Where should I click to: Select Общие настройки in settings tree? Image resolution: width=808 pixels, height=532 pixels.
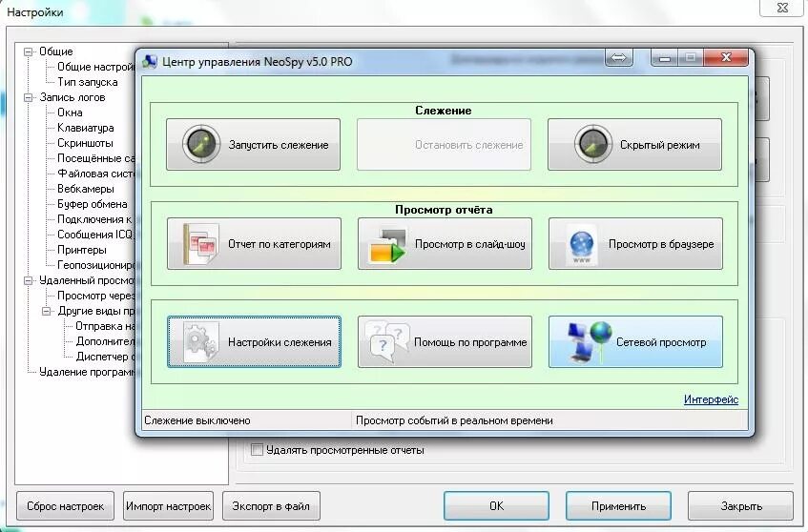95,67
